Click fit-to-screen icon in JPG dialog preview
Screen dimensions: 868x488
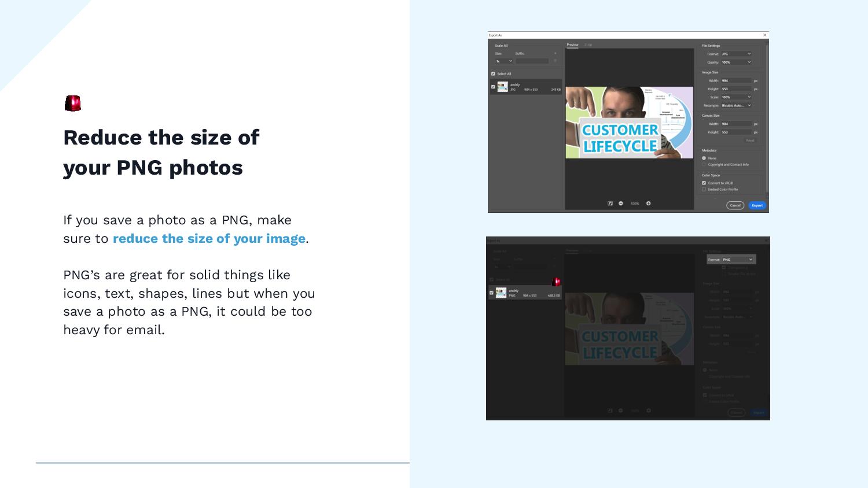coord(610,204)
